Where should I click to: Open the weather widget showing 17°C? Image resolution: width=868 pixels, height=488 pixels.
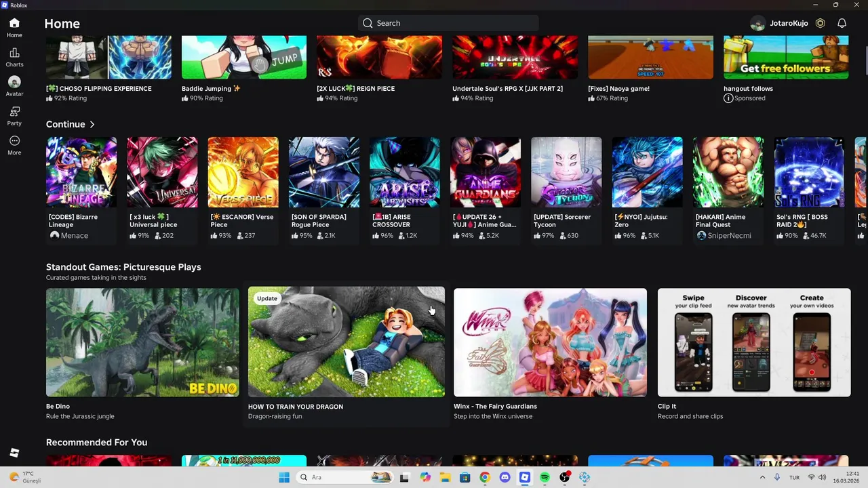coord(25,477)
